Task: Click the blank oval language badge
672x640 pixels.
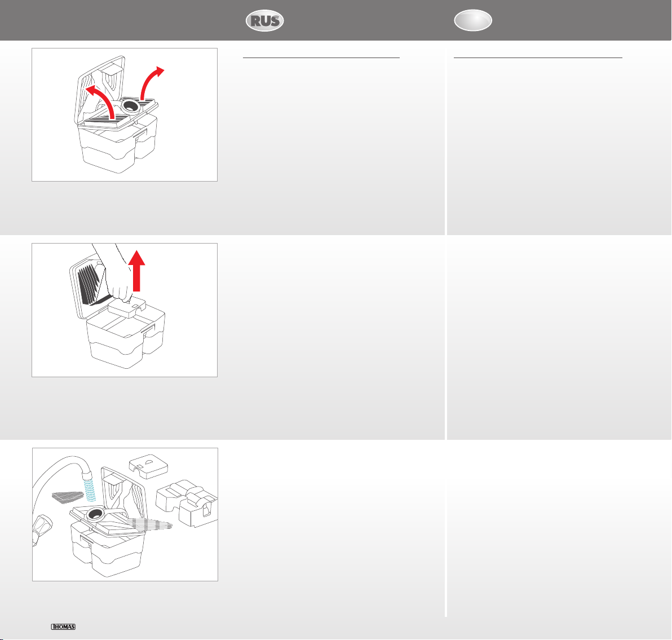Action: [x=473, y=20]
